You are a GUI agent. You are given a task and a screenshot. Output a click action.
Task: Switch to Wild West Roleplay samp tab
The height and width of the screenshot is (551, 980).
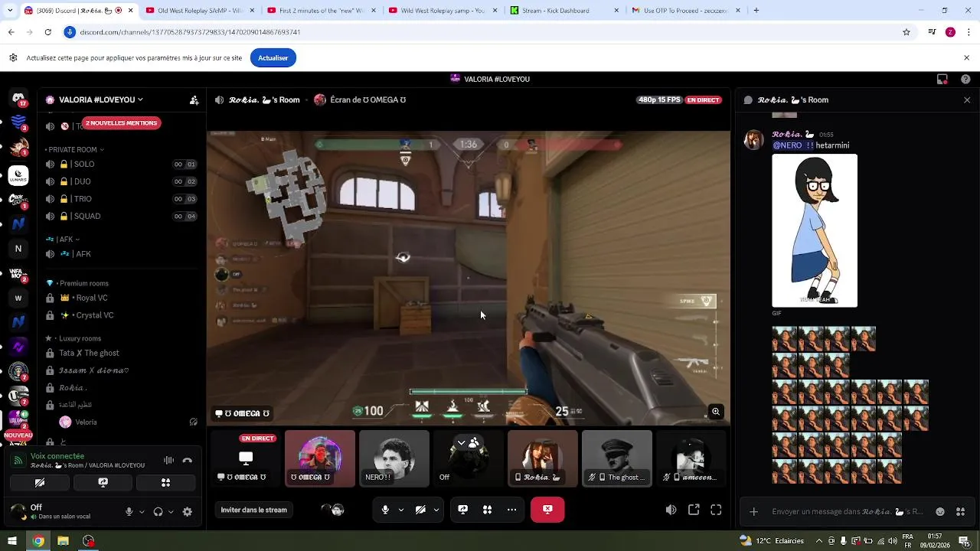tap(444, 11)
